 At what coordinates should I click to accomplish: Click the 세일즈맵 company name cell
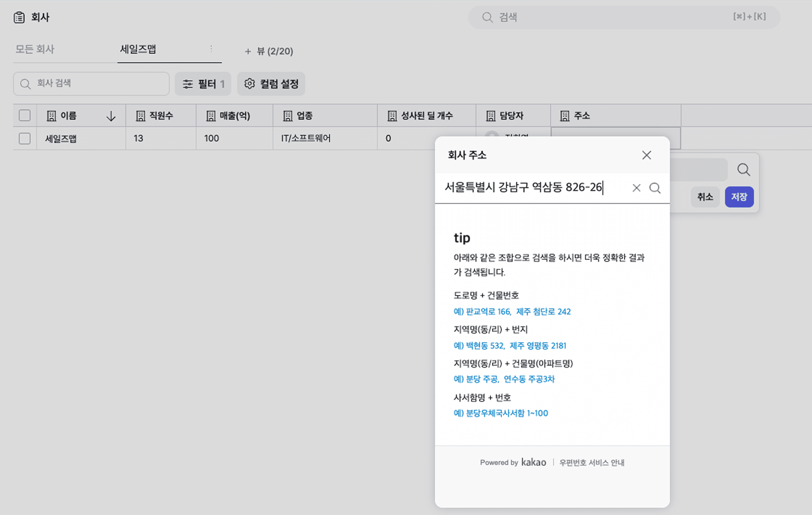tap(81, 138)
